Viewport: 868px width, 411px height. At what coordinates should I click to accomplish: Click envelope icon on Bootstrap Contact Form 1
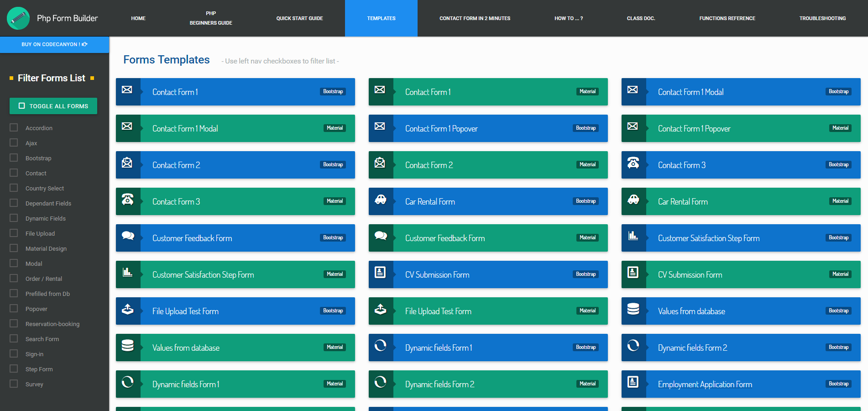pyautogui.click(x=127, y=90)
